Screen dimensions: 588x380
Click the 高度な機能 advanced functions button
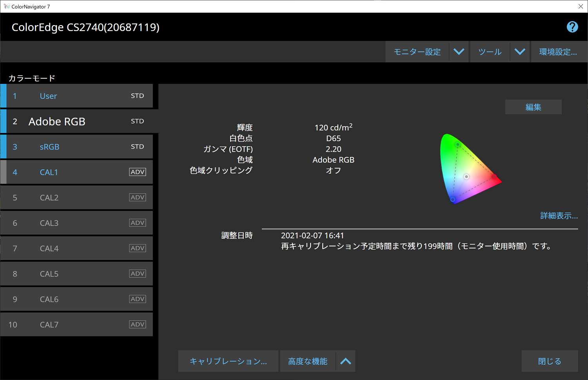308,361
